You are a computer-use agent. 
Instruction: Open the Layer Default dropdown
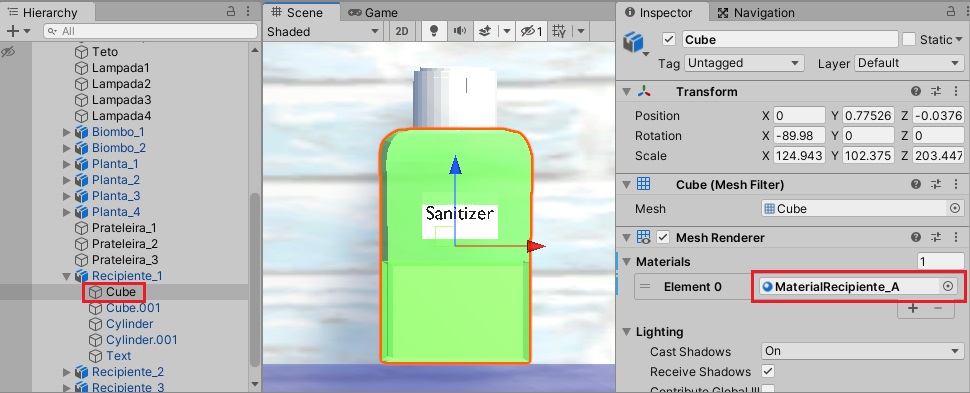click(x=909, y=63)
